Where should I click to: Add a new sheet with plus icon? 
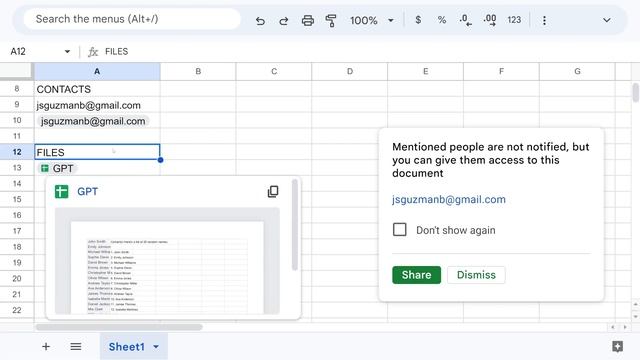tap(46, 347)
